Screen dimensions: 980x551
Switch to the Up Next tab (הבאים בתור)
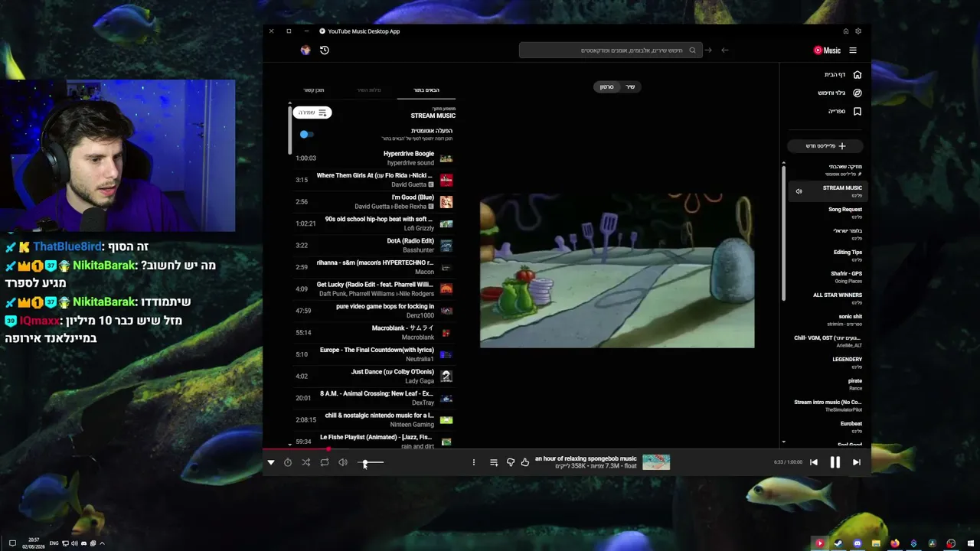click(426, 90)
